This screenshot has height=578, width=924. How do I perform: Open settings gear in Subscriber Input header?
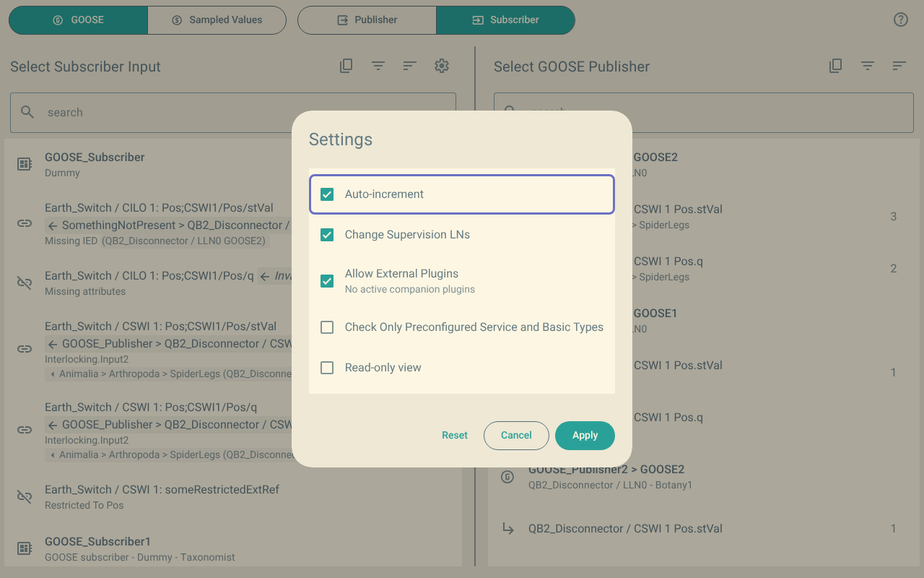pos(442,66)
